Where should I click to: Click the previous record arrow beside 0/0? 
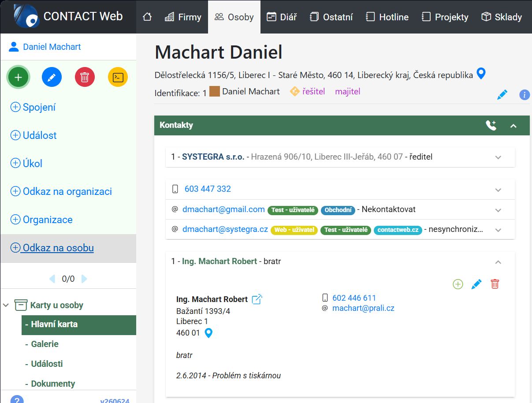point(52,279)
